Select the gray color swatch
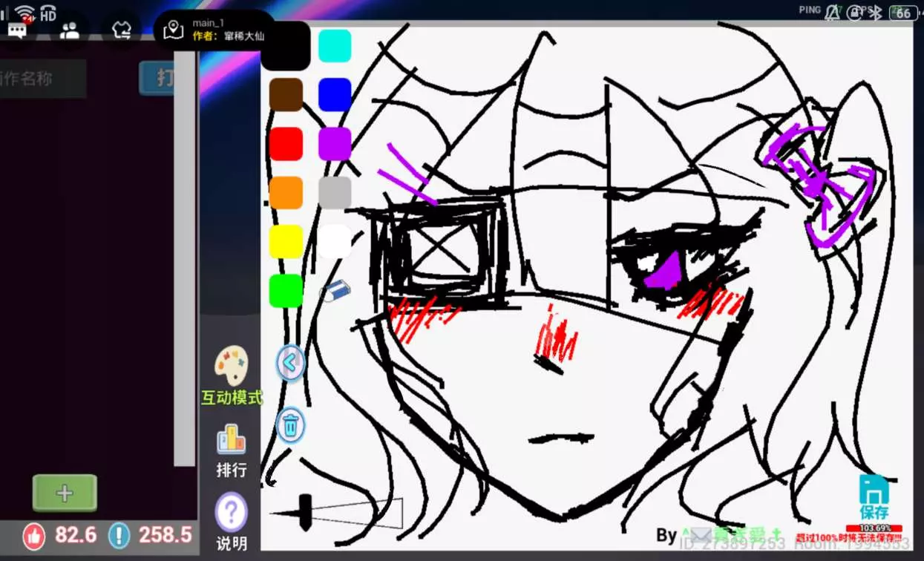Screen dimensions: 924x561 pos(335,193)
